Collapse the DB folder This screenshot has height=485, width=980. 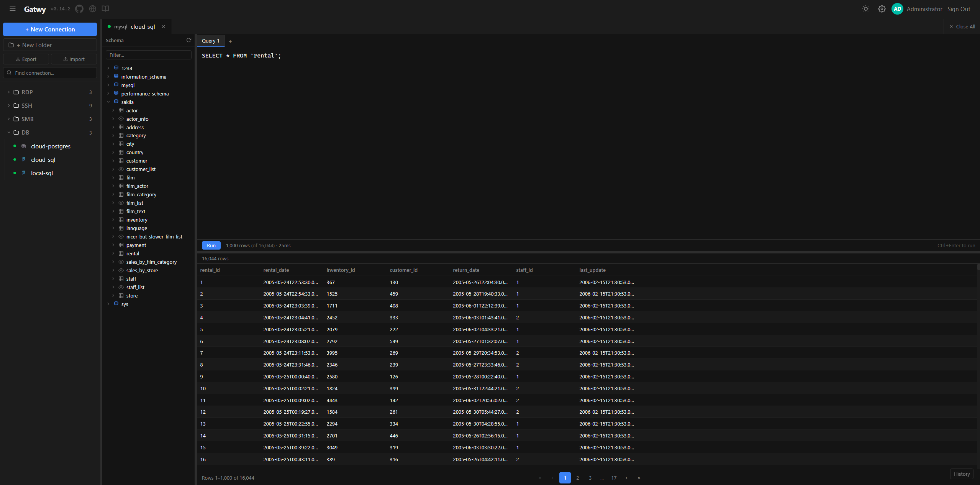[x=9, y=132]
